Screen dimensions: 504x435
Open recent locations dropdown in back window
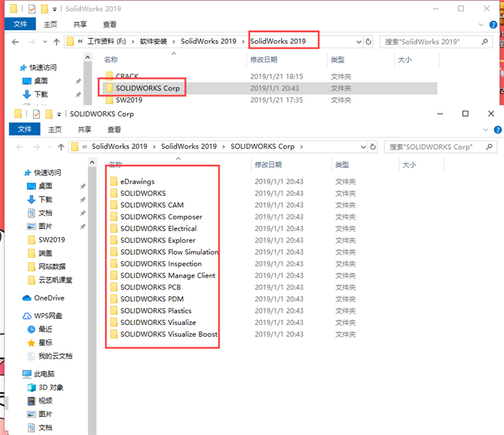(x=44, y=42)
